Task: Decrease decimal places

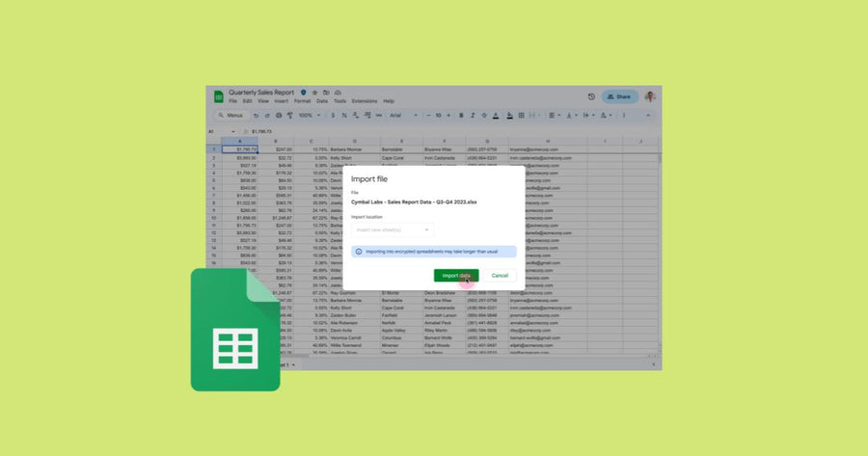Action: click(355, 116)
